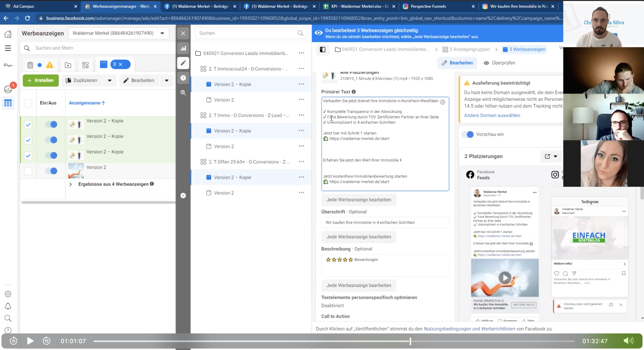Image resolution: width=644 pixels, height=350 pixels.
Task: Turn off the Version 2 ad switch
Action: (x=51, y=171)
